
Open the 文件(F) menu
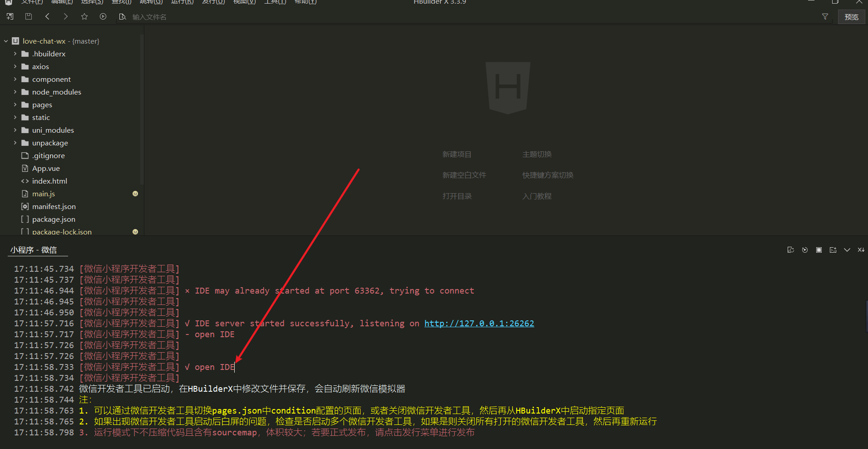(x=32, y=2)
